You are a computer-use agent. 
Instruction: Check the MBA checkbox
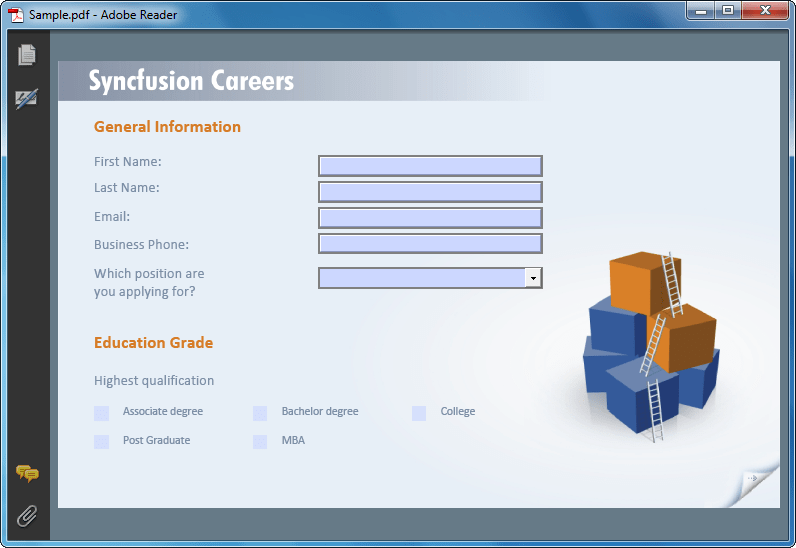tap(260, 442)
